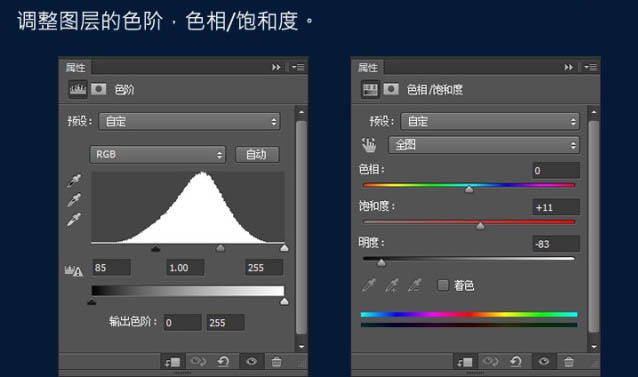Clip Levels adjustment to layer below
This screenshot has width=638, height=377.
point(173,362)
